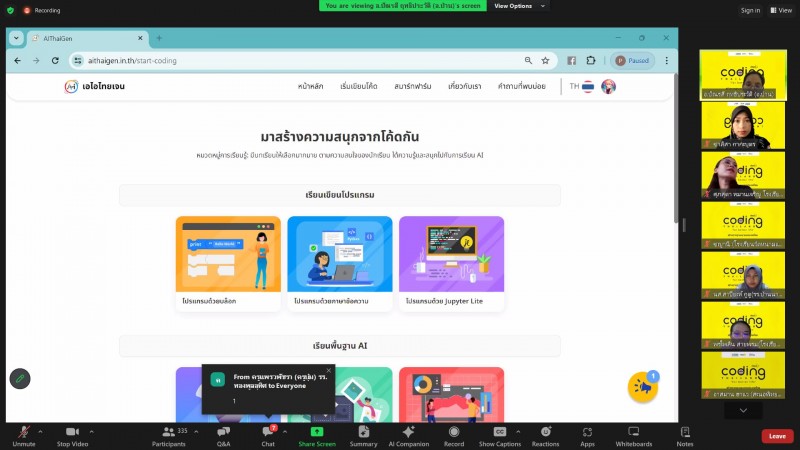The height and width of the screenshot is (450, 800).
Task: Click the green Share Screen button
Action: tap(317, 436)
